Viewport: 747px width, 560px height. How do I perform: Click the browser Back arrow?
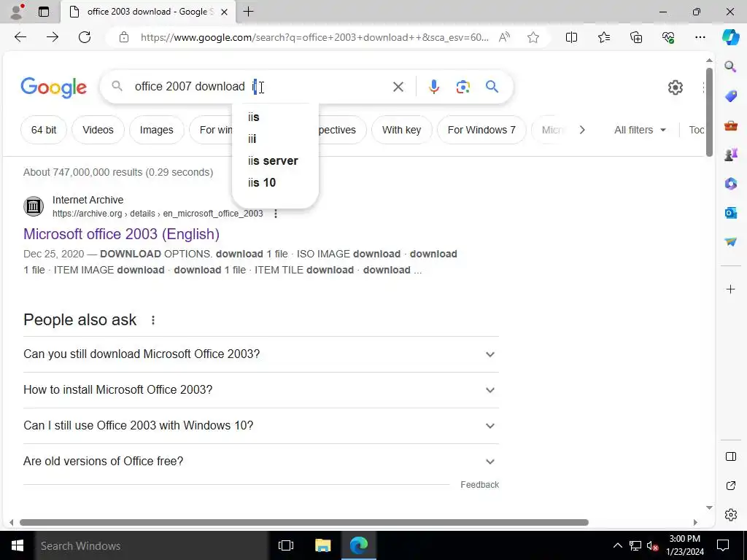click(20, 37)
